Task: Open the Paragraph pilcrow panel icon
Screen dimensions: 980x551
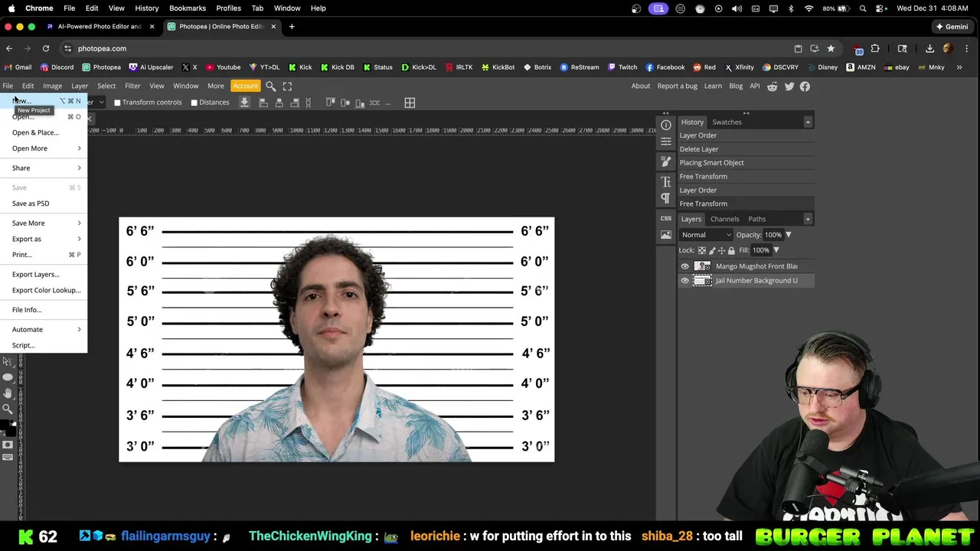Action: point(666,198)
